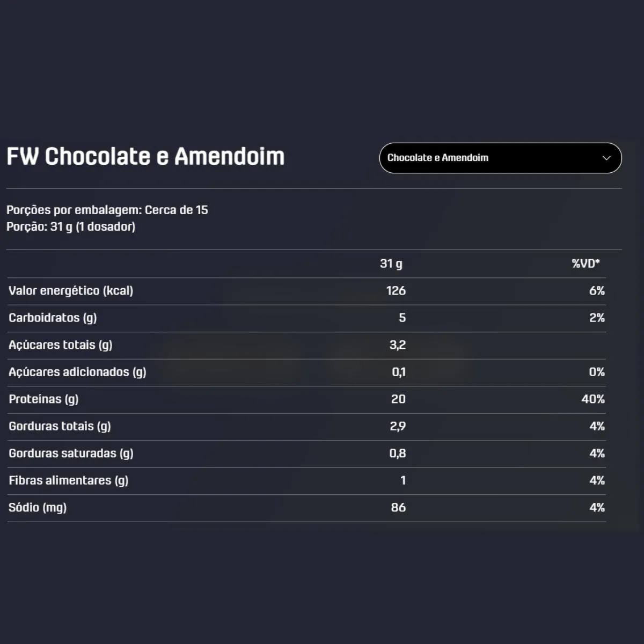Click the Gorduras totais (g) label

tap(60, 426)
